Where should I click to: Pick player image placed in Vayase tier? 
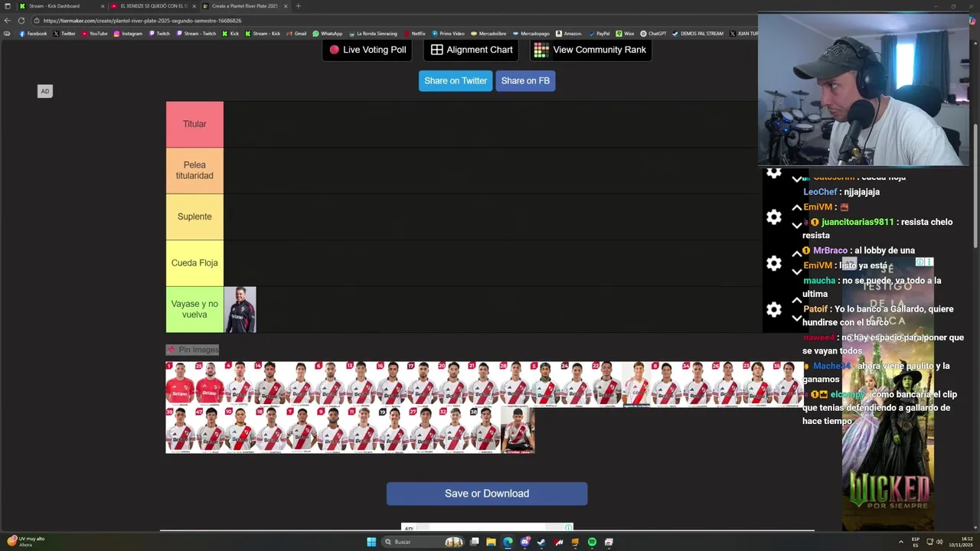coord(240,309)
